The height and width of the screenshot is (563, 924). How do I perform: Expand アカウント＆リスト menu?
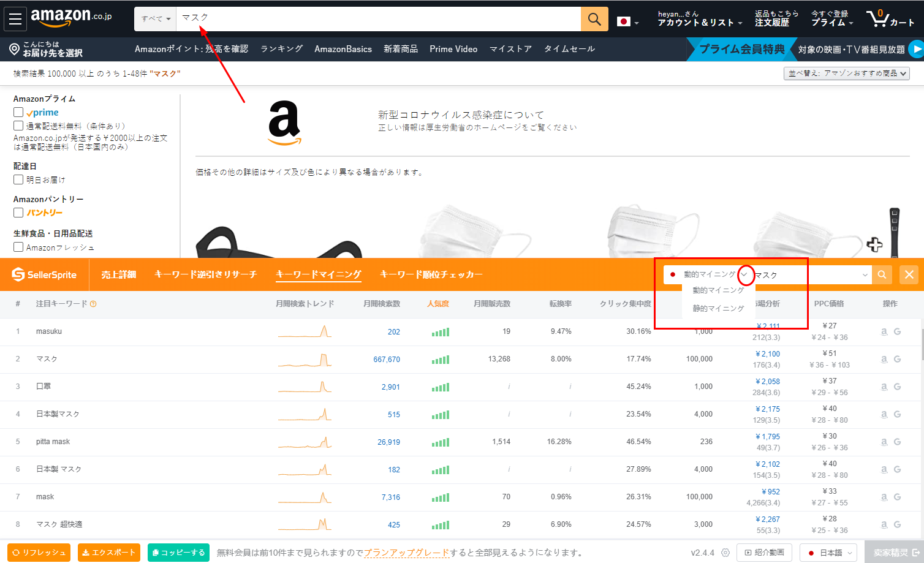(x=700, y=19)
